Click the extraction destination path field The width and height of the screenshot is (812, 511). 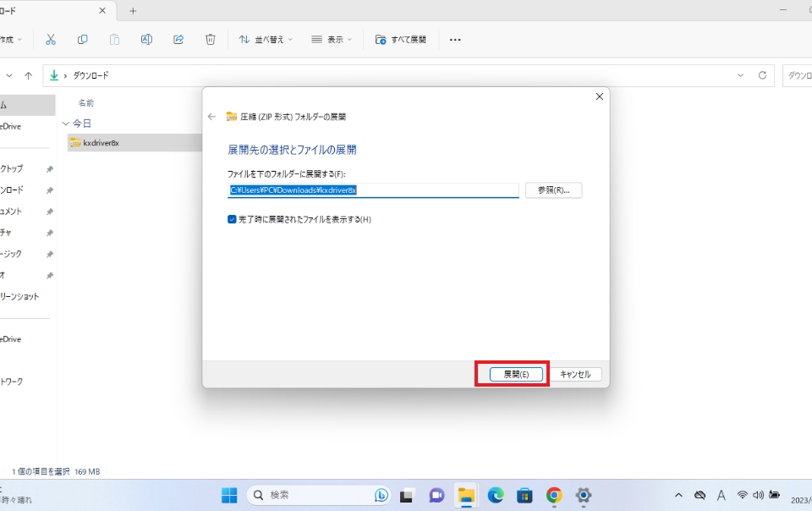(373, 190)
